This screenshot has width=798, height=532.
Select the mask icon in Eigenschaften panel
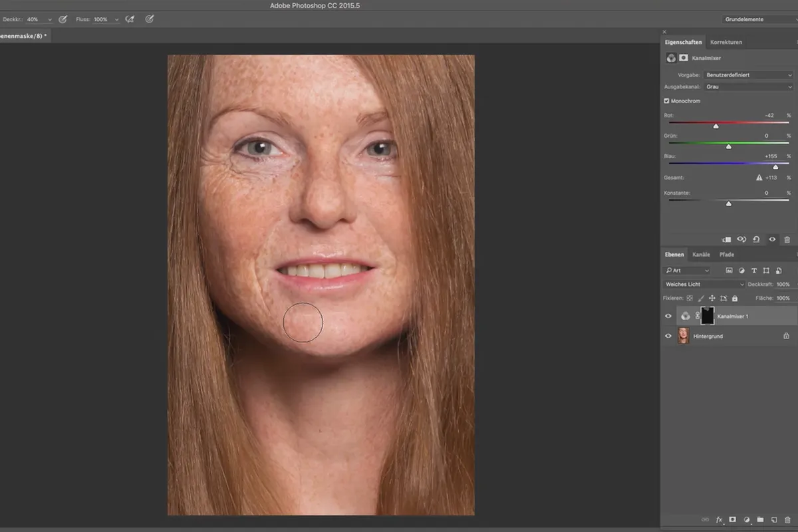(x=684, y=58)
